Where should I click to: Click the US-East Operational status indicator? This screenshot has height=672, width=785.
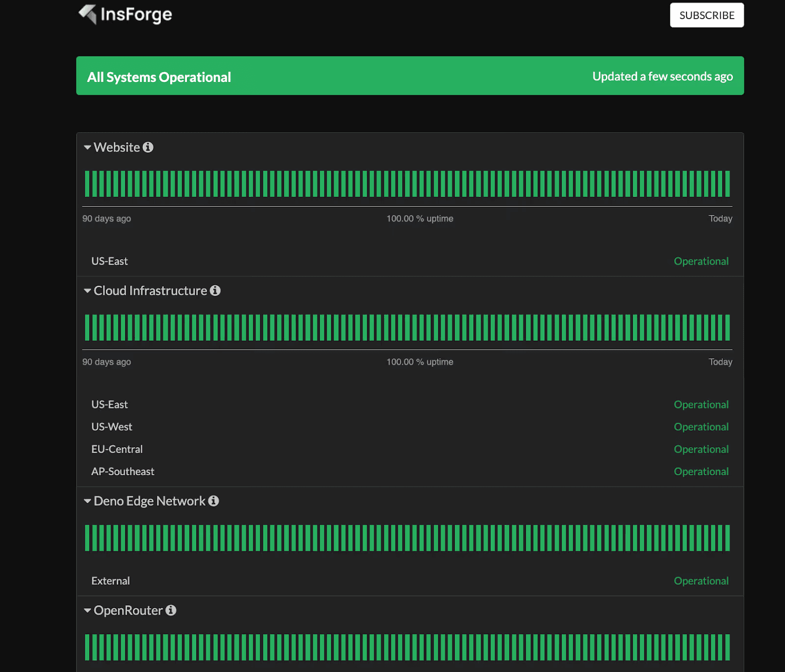tap(701, 261)
